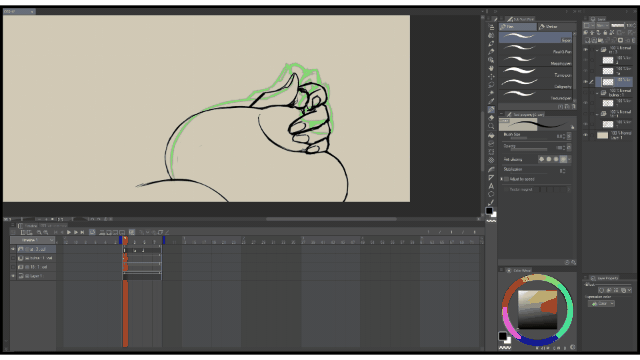
Task: Click the canvas horizontal scrollbar
Action: tap(331, 219)
